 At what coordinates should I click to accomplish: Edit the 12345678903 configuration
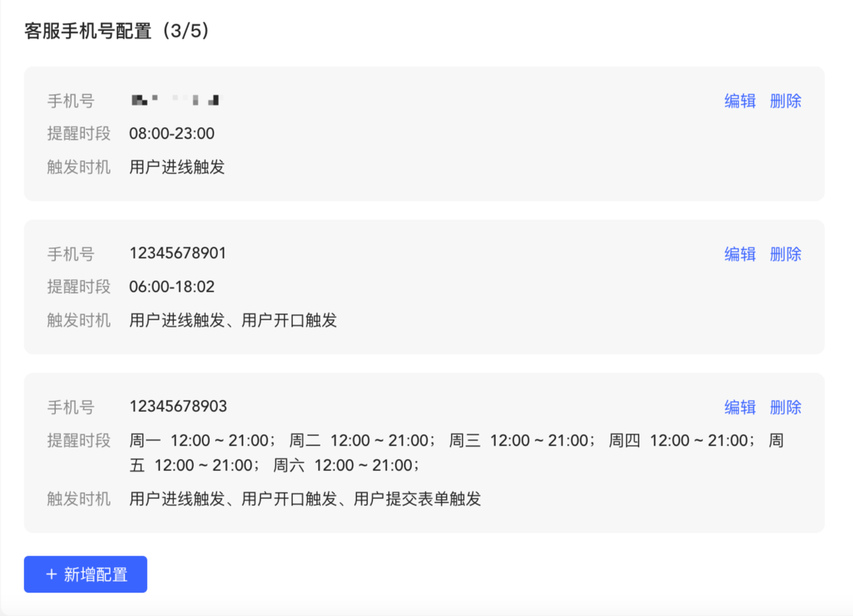(x=740, y=407)
